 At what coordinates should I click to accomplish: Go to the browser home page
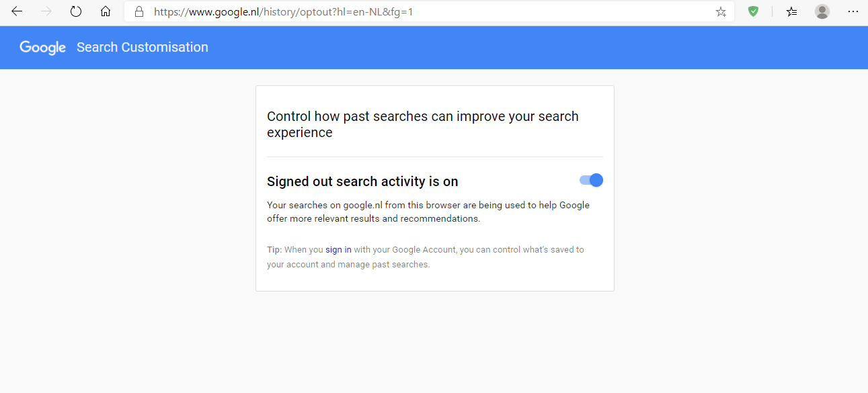[106, 11]
